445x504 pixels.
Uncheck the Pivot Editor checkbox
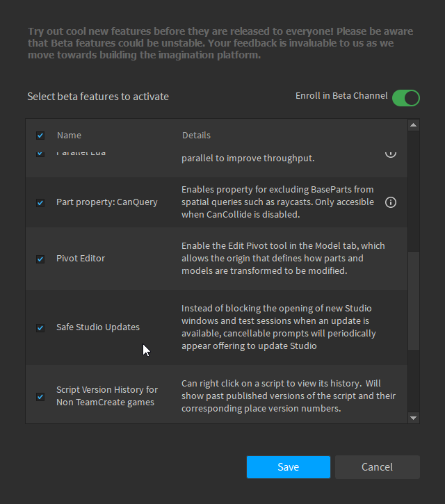pyautogui.click(x=40, y=259)
